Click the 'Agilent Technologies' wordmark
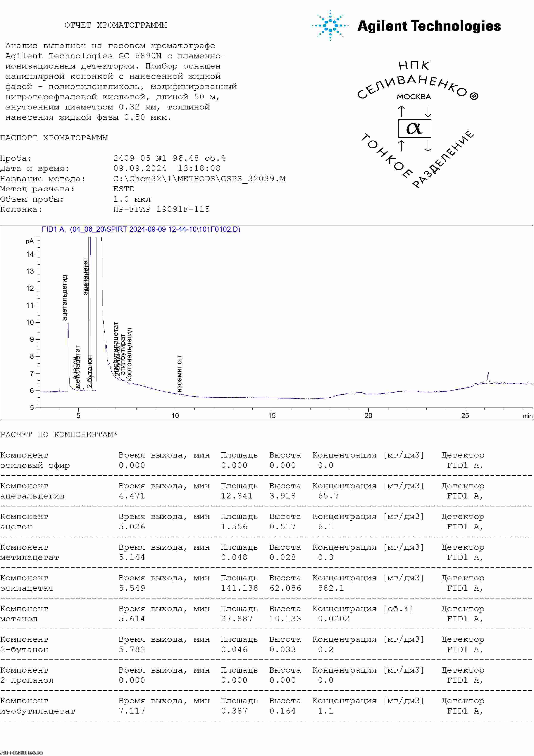534x756 pixels. [429, 26]
